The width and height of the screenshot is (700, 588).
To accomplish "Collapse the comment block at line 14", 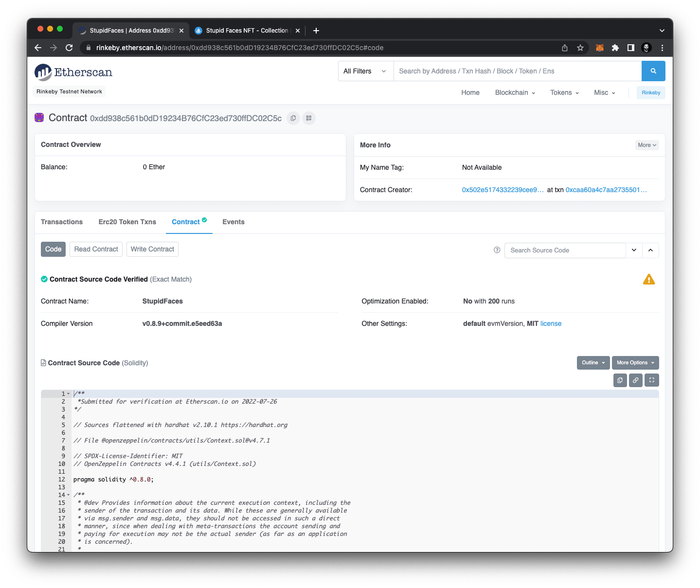I will [68, 495].
